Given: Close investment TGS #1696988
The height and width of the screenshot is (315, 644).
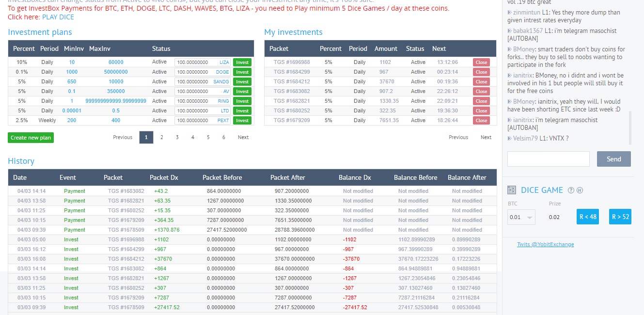Looking at the screenshot, I should click(481, 62).
